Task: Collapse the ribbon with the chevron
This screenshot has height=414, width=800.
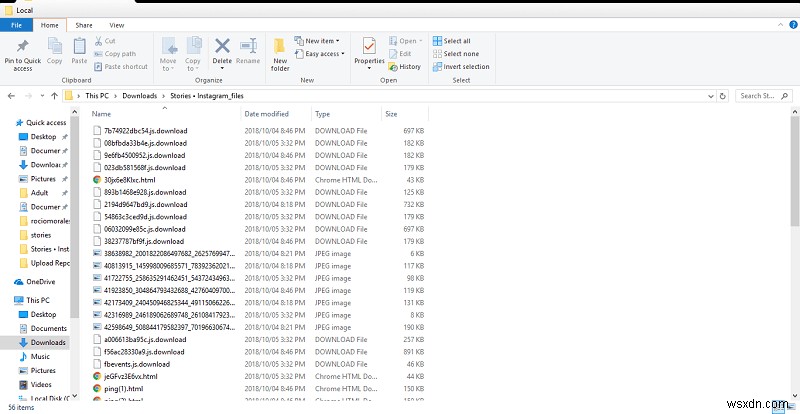Action: coord(780,25)
